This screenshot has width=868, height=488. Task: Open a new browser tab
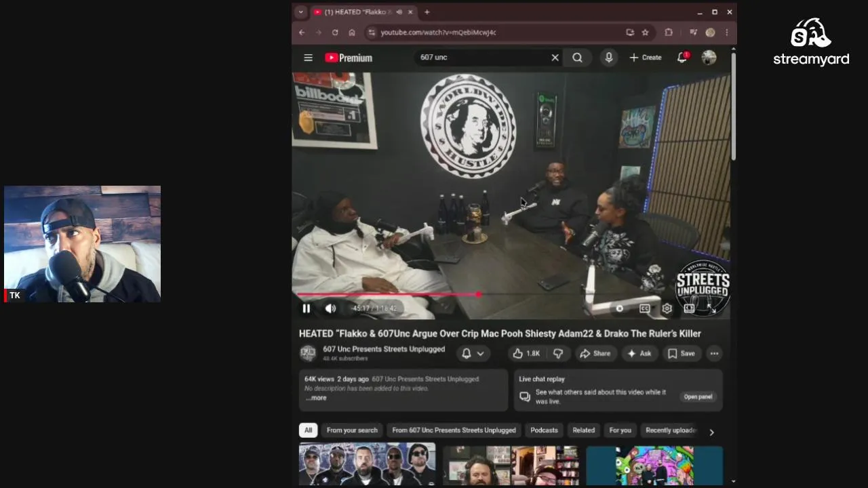click(427, 12)
